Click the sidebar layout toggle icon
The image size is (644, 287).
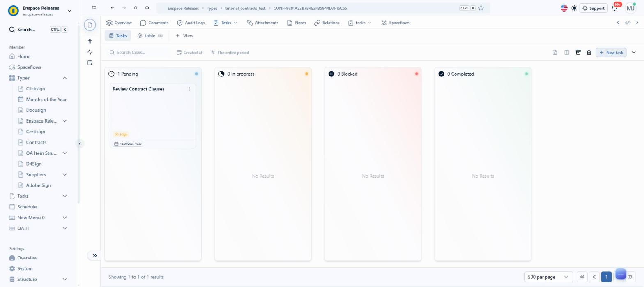pyautogui.click(x=94, y=8)
